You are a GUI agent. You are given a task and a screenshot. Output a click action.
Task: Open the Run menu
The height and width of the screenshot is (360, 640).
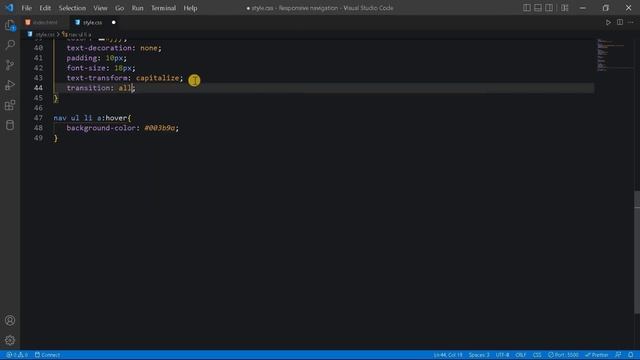coord(138,8)
